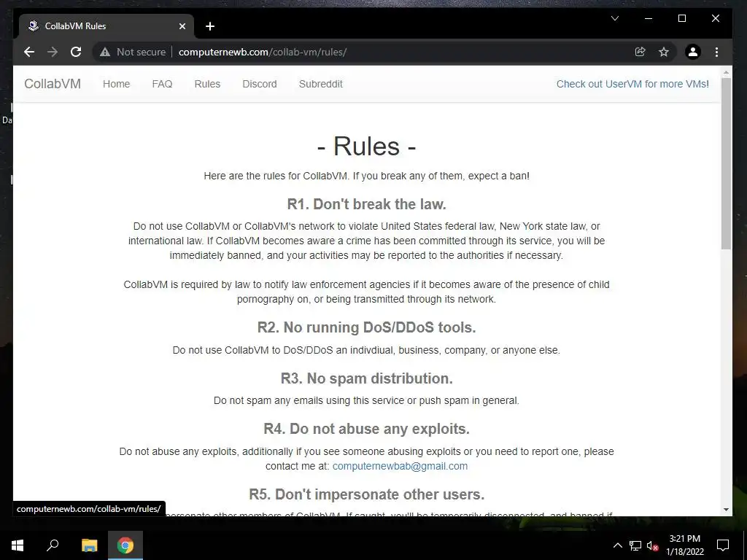Click the 'R2. No running DoS/DDoS tools.' heading
Viewport: 747px width, 560px height.
(x=366, y=327)
